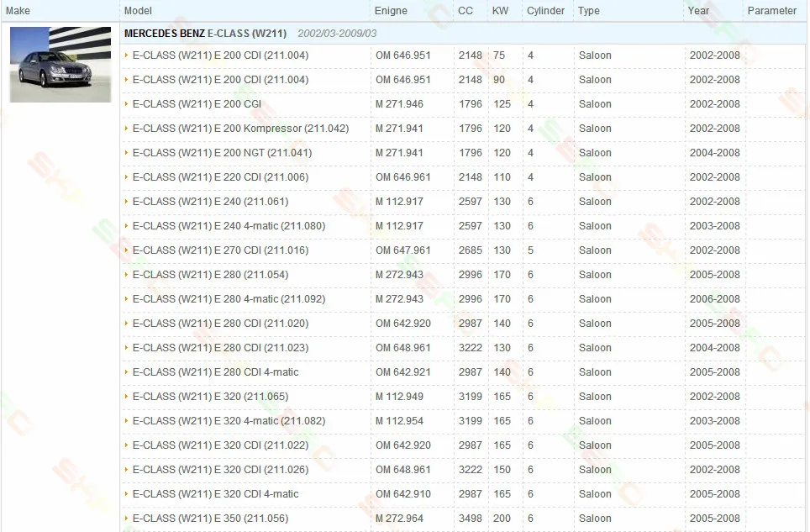Image resolution: width=810 pixels, height=532 pixels.
Task: Select the CC value 2685
Action: coord(470,250)
